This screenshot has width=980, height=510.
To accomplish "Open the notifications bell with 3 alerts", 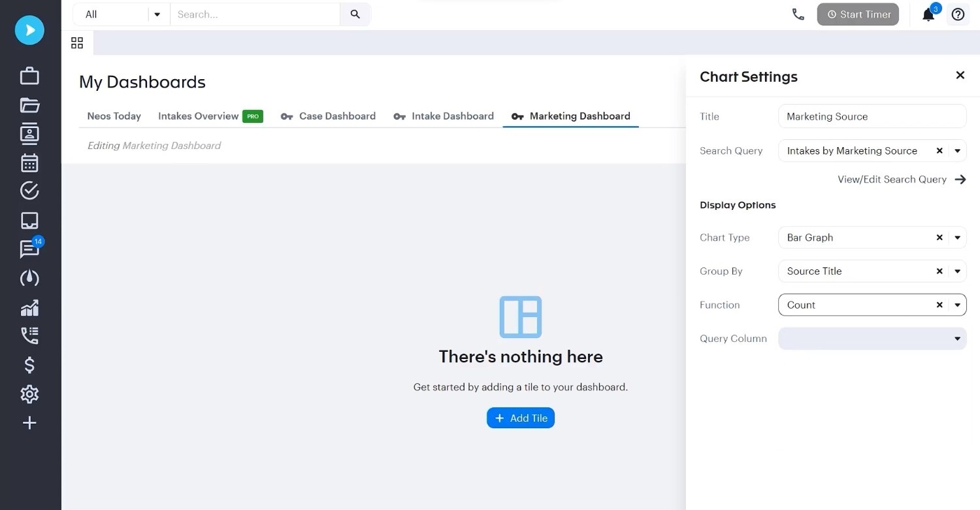I will pyautogui.click(x=928, y=14).
